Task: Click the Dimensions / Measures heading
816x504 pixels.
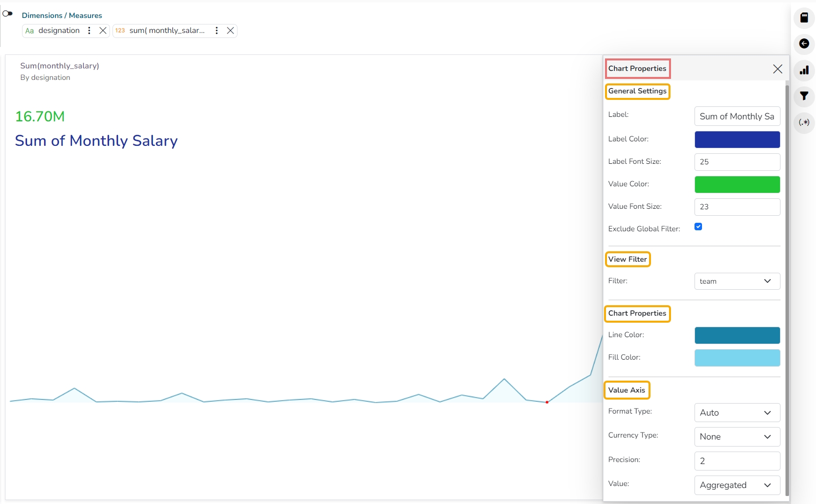Action: pos(62,15)
